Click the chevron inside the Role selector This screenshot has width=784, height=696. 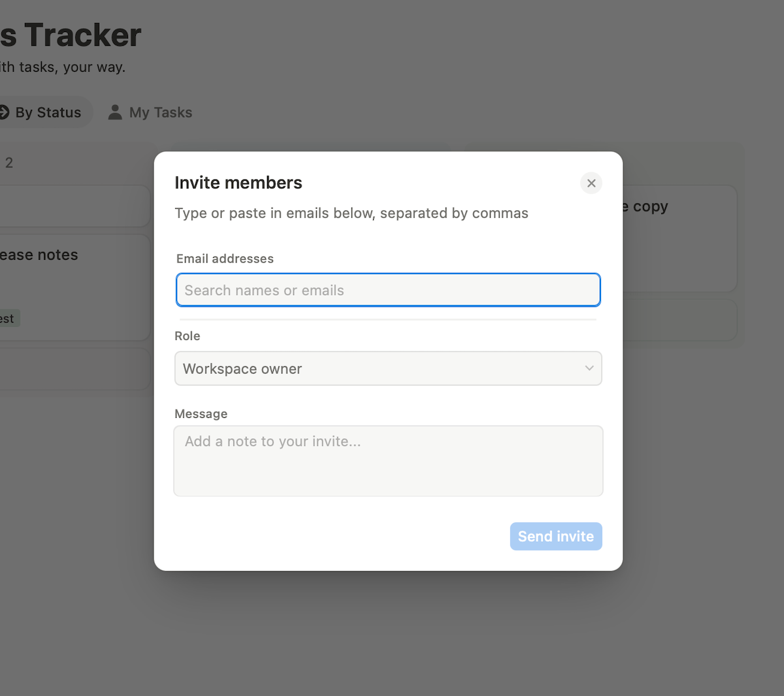(588, 368)
